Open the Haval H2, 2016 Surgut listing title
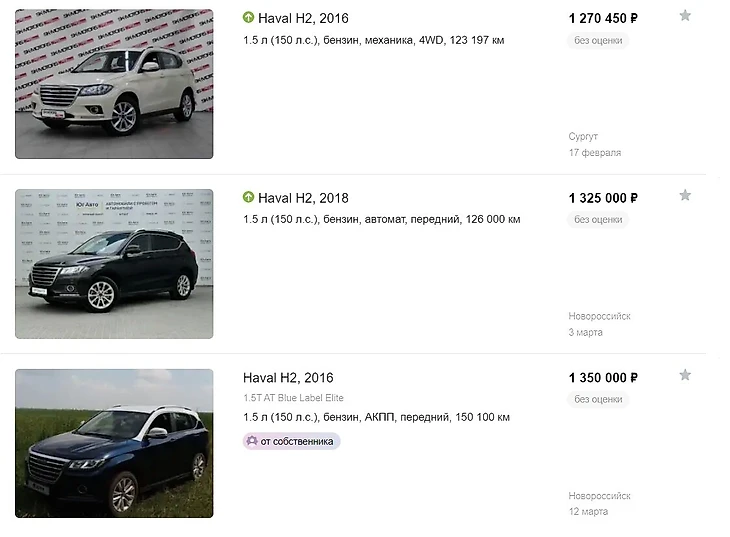Image resolution: width=730 pixels, height=537 pixels. click(x=303, y=18)
